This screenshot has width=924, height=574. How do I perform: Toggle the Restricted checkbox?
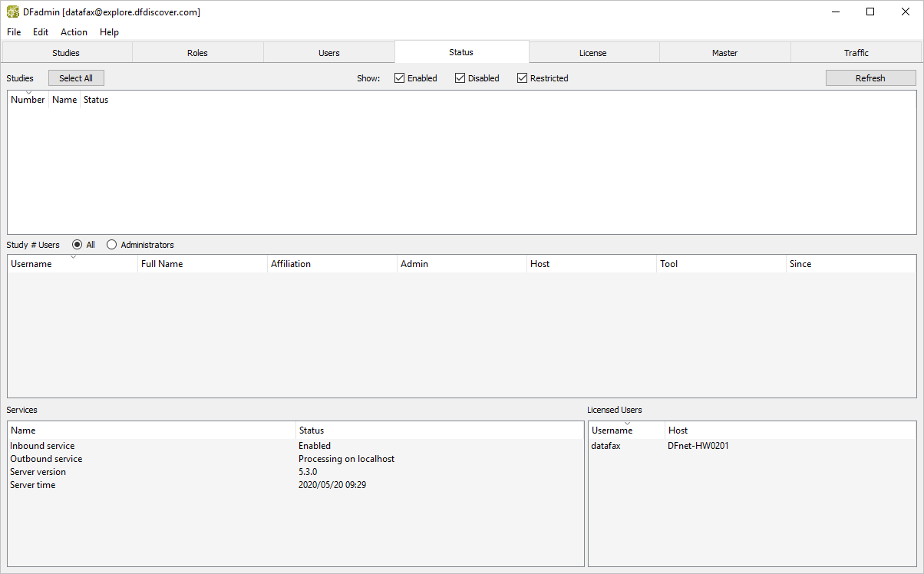523,78
